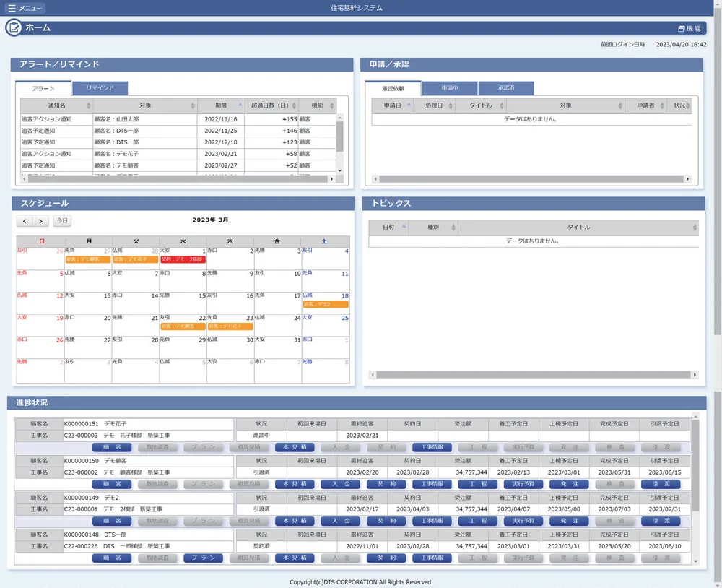Click progress list vertical scrollbar
This screenshot has width=722, height=588.
click(x=695, y=465)
